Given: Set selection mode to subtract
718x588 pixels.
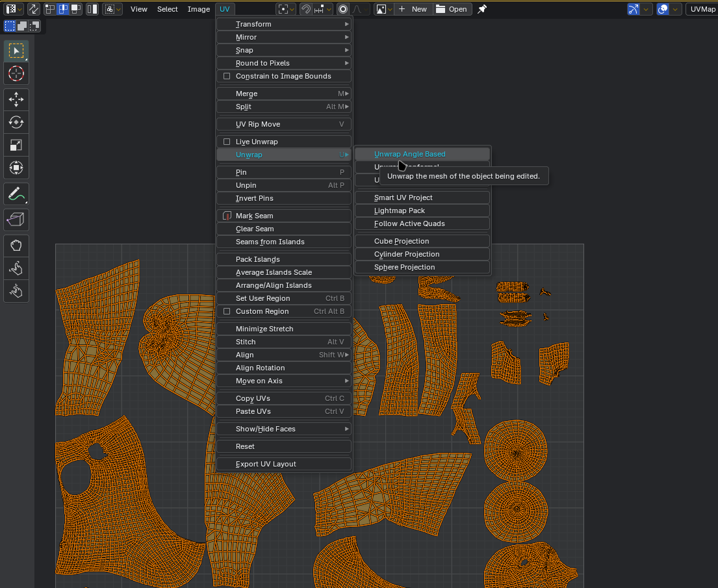Looking at the screenshot, I should (34, 26).
